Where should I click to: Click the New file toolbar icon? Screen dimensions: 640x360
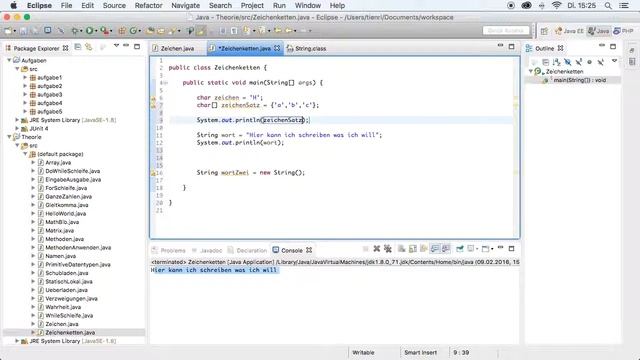(x=8, y=31)
